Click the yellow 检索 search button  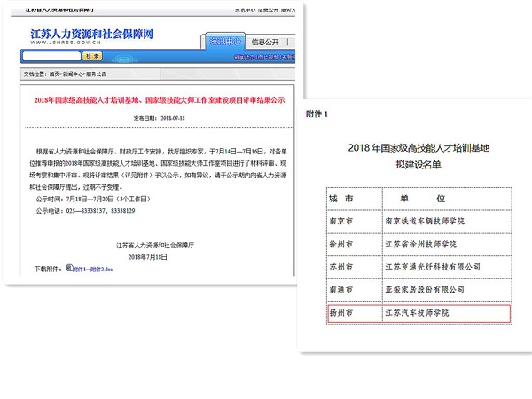(x=92, y=56)
